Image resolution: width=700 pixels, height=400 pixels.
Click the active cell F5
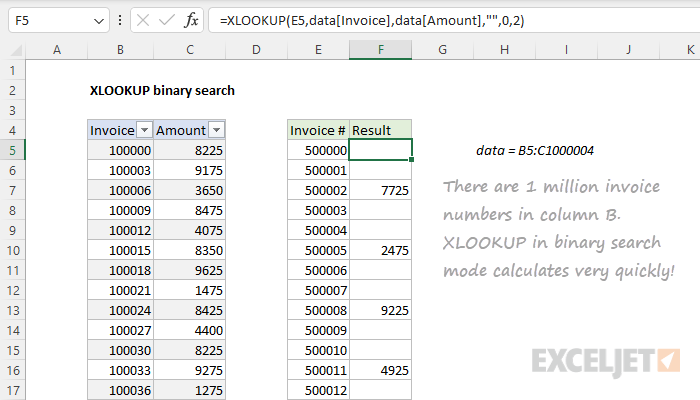380,150
